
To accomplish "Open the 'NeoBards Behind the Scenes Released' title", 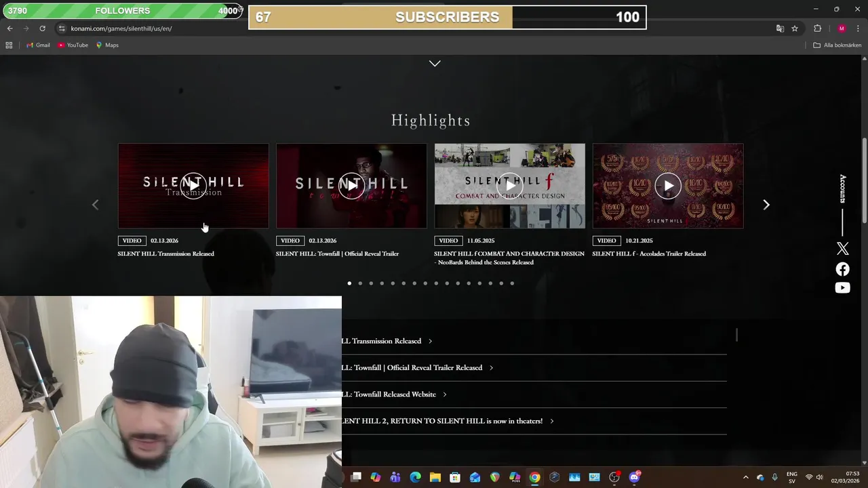I will point(509,258).
